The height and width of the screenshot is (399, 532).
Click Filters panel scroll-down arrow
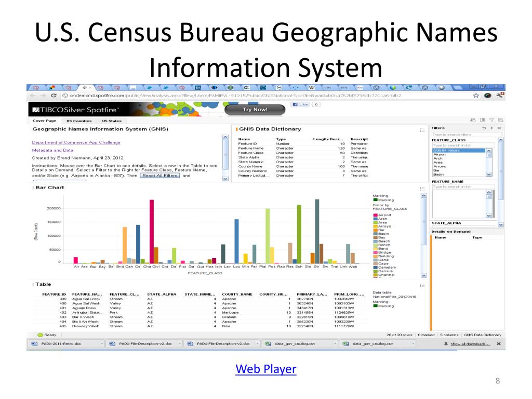coord(501,224)
